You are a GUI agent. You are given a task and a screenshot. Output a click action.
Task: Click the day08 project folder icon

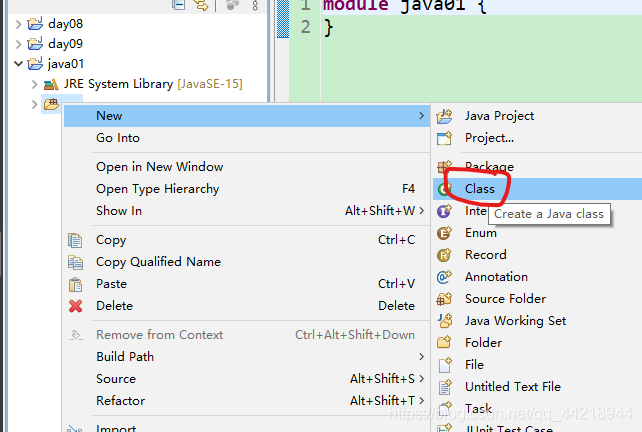click(35, 24)
